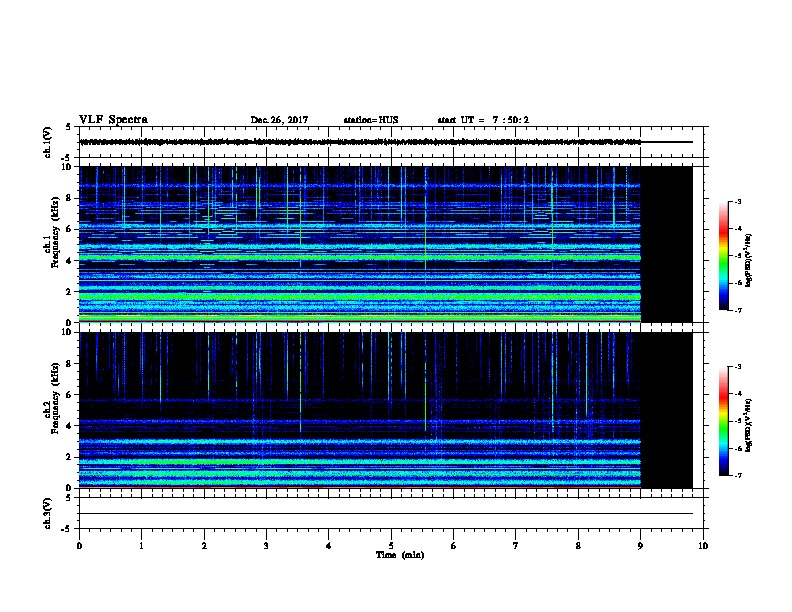Image resolution: width=792 pixels, height=612 pixels.
Task: Click the "-7" label on ch.2 colorbar
Action: (x=737, y=476)
